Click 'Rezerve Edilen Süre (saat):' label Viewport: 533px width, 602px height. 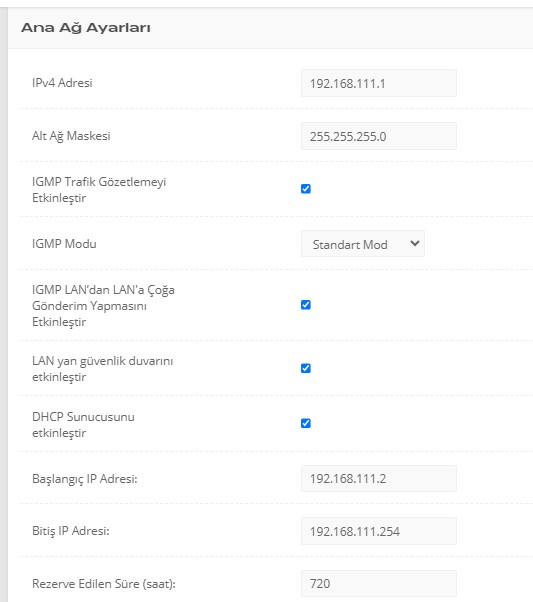click(104, 584)
